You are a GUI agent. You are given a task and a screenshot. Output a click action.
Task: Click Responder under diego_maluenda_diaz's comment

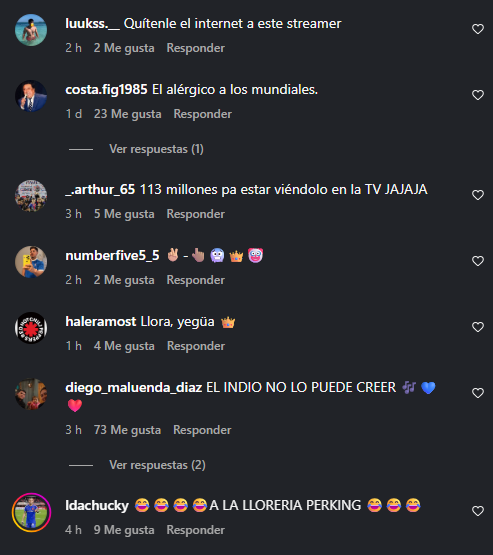[202, 430]
